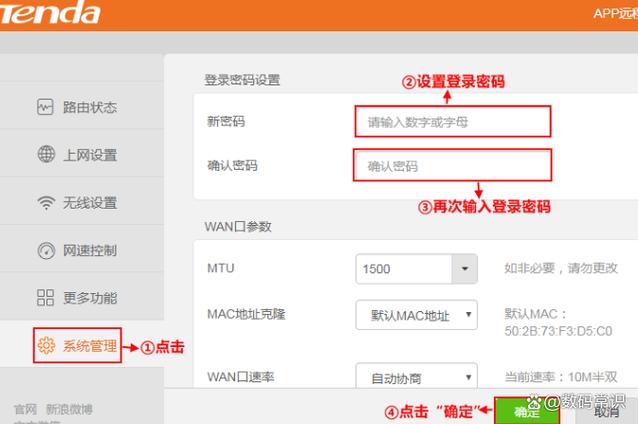Open the 更多功能 menu item
The height and width of the screenshot is (424, 638).
coord(81,298)
